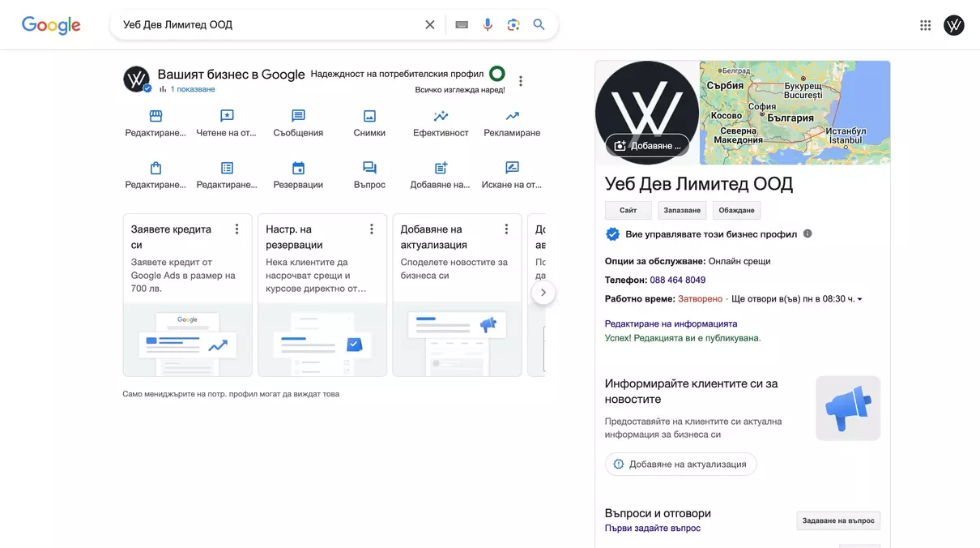Click the info icon beside Вие управлявате този бизнес профил
980x548 pixels.
(x=807, y=233)
